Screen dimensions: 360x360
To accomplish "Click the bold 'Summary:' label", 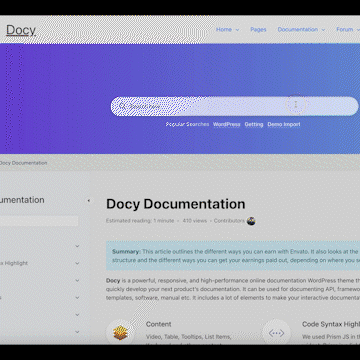I will [126, 252].
